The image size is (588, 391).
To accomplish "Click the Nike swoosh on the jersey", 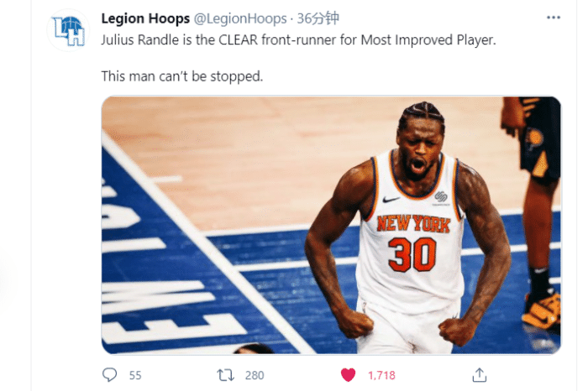I will [x=391, y=200].
